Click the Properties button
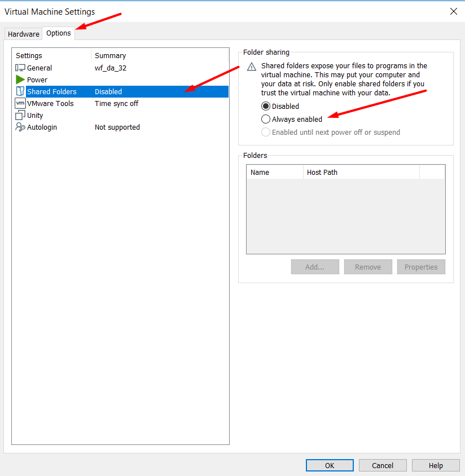Image resolution: width=465 pixels, height=476 pixels. (421, 267)
